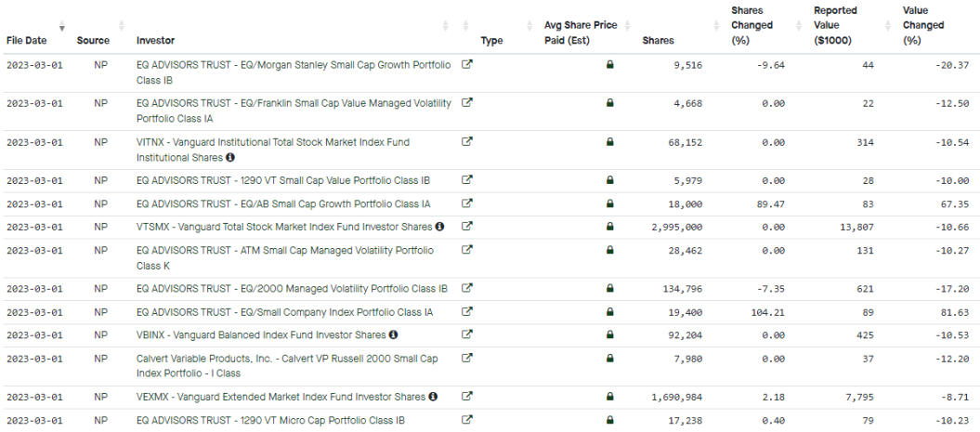The image size is (980, 432).
Task: Sort by Shares Changed (%) column
Action: pos(799,26)
